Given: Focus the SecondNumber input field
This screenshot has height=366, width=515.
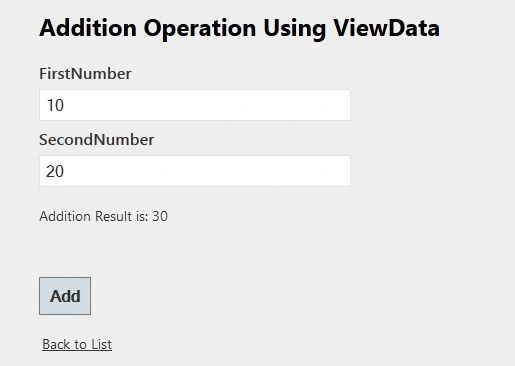Looking at the screenshot, I should pyautogui.click(x=195, y=171).
